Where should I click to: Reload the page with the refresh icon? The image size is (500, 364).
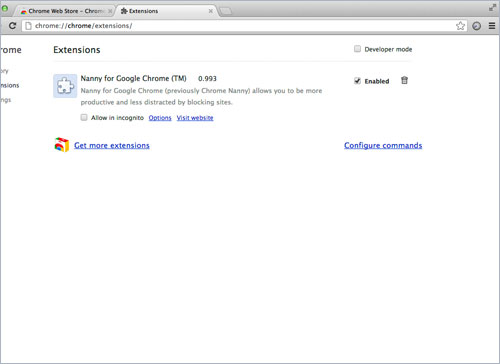(x=12, y=26)
